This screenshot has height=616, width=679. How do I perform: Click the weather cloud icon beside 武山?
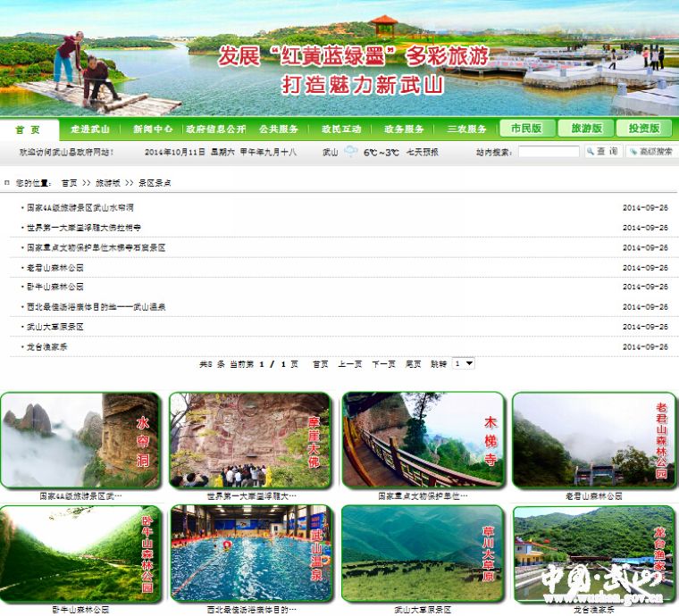pos(351,152)
